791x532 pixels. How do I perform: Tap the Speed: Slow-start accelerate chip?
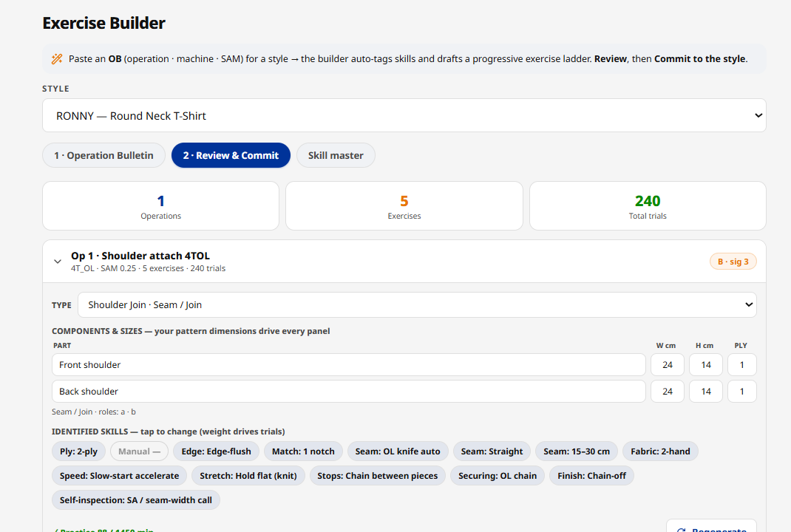click(120, 476)
